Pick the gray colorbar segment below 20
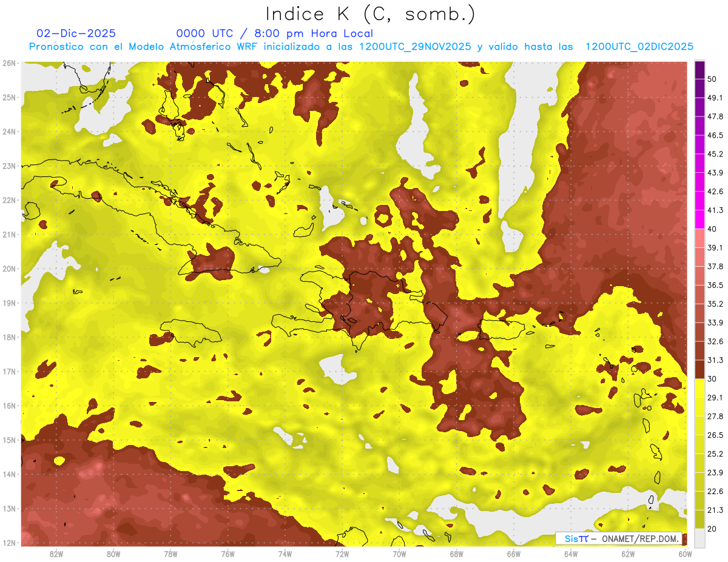This screenshot has height=562, width=728. 699,537
